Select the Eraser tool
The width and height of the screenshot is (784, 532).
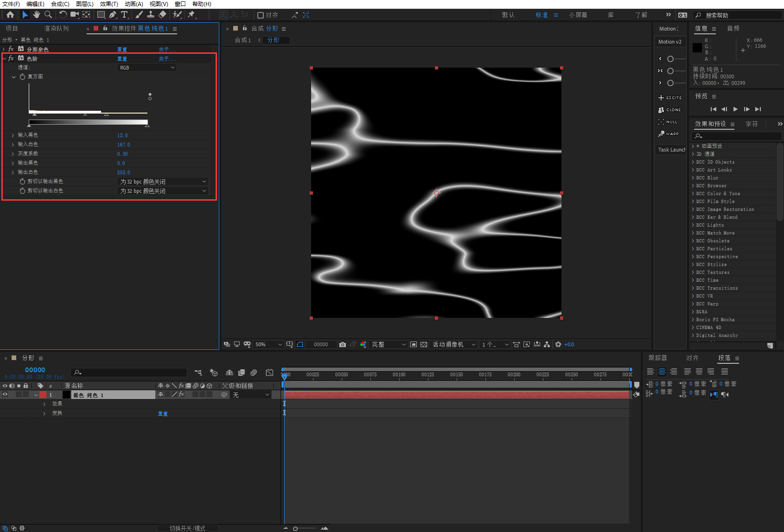tap(162, 15)
